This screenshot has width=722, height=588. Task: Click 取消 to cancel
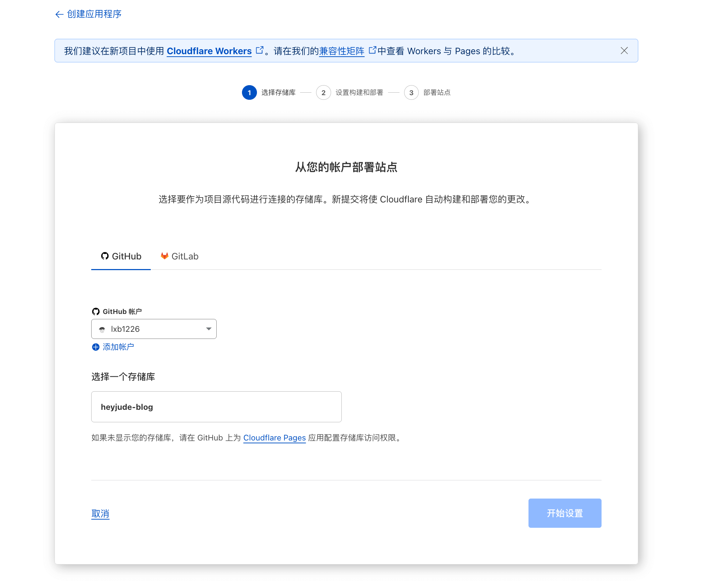click(x=100, y=514)
